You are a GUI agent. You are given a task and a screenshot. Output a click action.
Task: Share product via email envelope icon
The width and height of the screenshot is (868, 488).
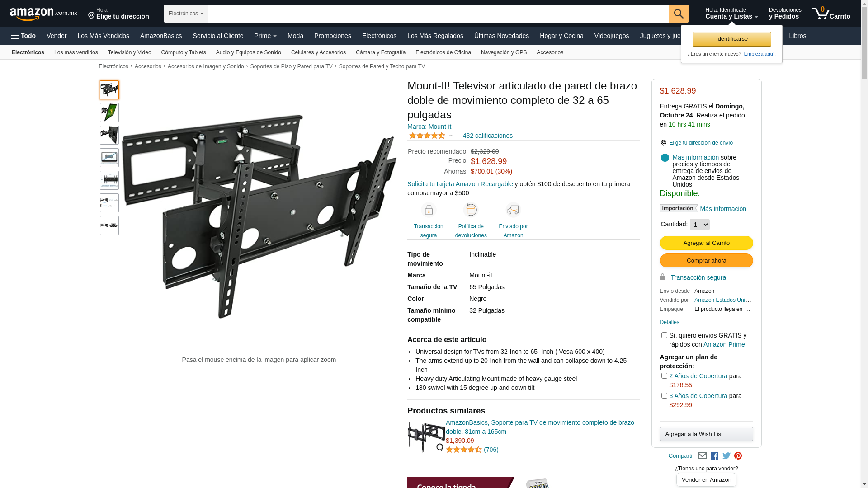702,456
